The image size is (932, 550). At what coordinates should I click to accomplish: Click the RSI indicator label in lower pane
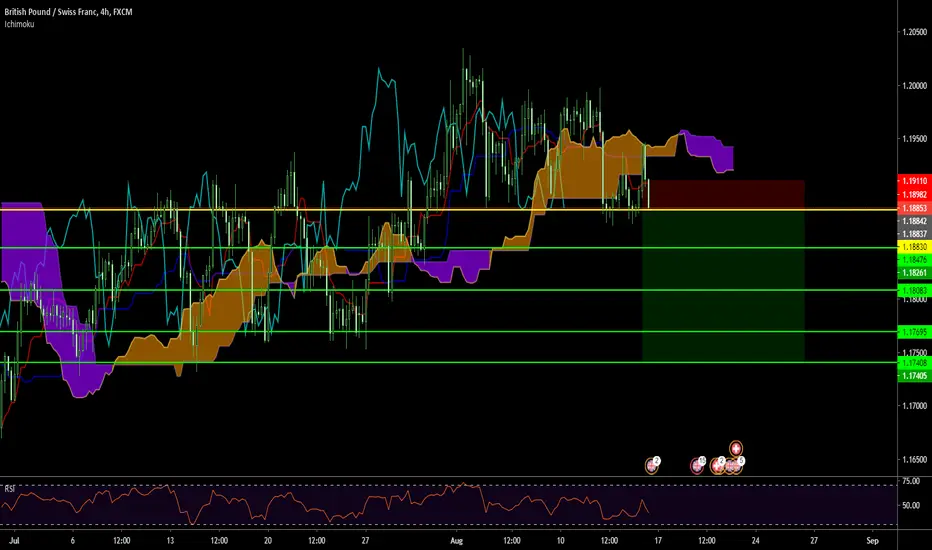point(10,489)
